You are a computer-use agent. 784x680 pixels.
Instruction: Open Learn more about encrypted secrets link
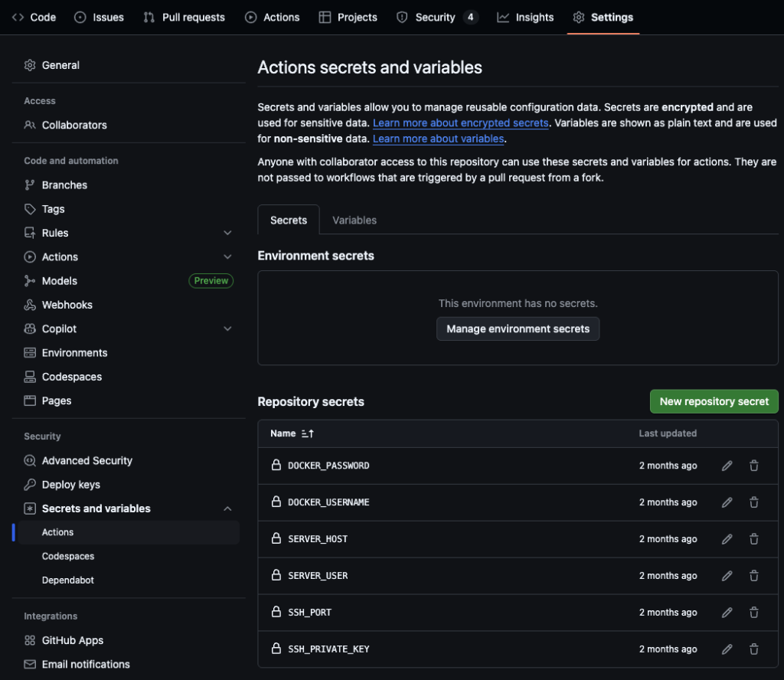point(460,123)
